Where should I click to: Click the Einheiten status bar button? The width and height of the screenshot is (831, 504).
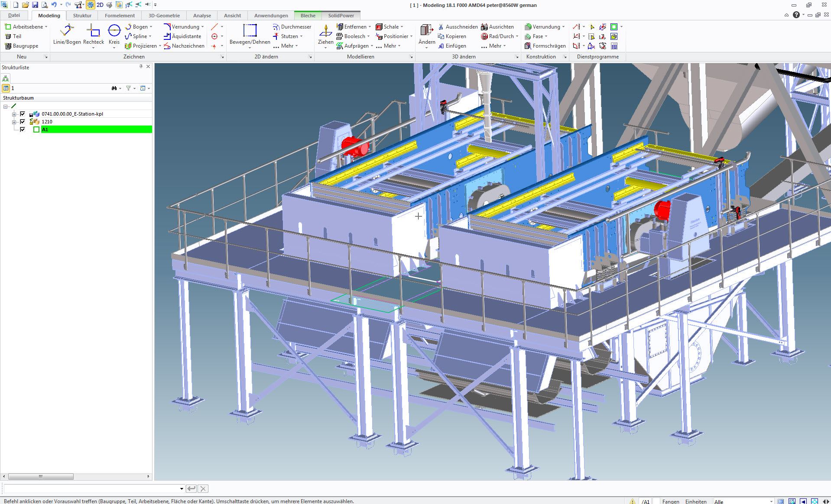click(695, 501)
